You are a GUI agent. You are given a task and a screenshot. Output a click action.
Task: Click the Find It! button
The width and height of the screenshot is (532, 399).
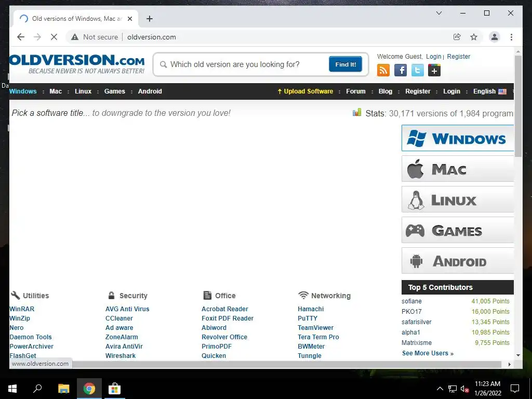click(345, 64)
